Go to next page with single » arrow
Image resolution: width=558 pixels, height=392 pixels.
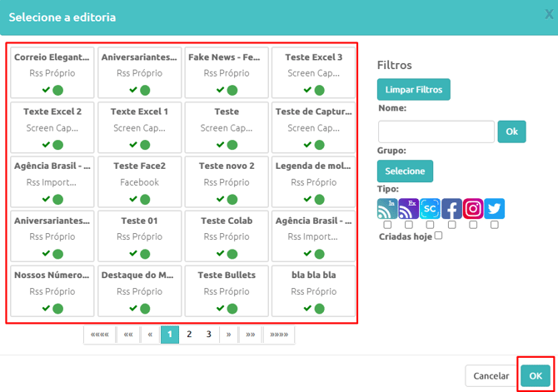[228, 335]
